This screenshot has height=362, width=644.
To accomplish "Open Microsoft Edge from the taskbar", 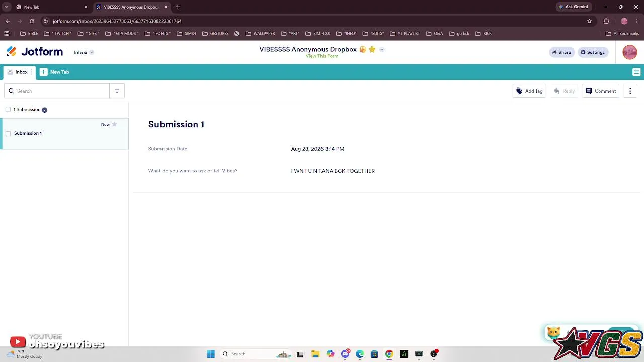I will tap(360, 354).
